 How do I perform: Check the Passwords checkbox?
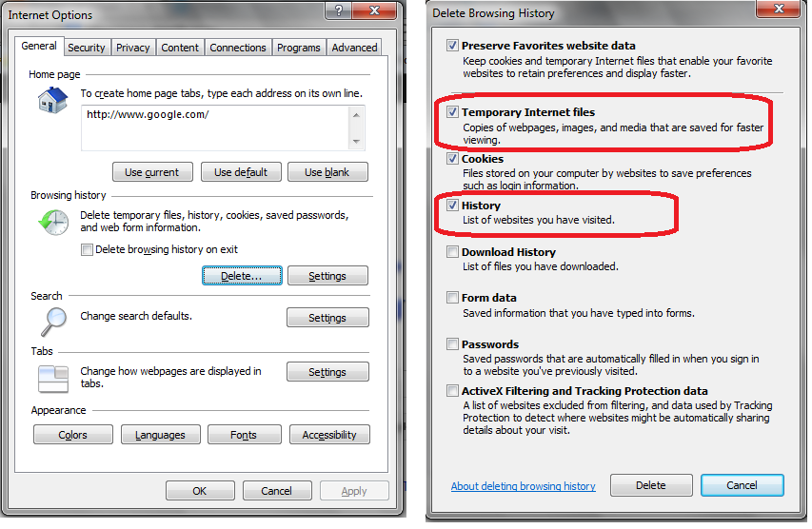pyautogui.click(x=452, y=344)
